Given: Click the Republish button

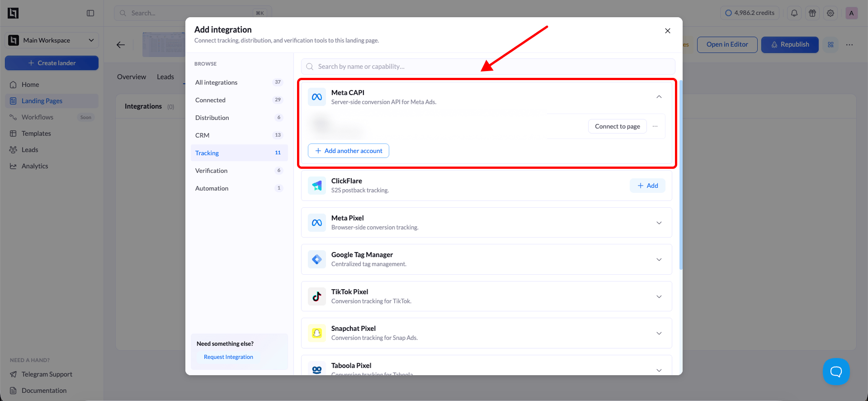Looking at the screenshot, I should (790, 44).
